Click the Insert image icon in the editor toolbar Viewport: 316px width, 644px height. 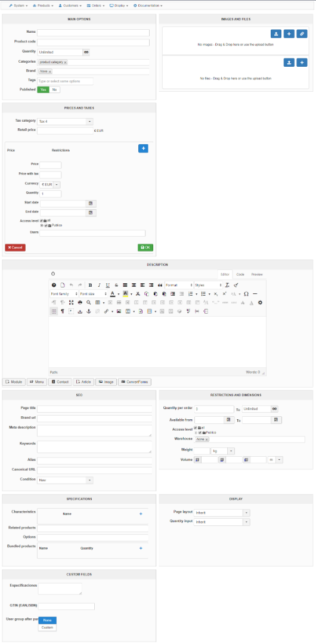pyautogui.click(x=118, y=312)
